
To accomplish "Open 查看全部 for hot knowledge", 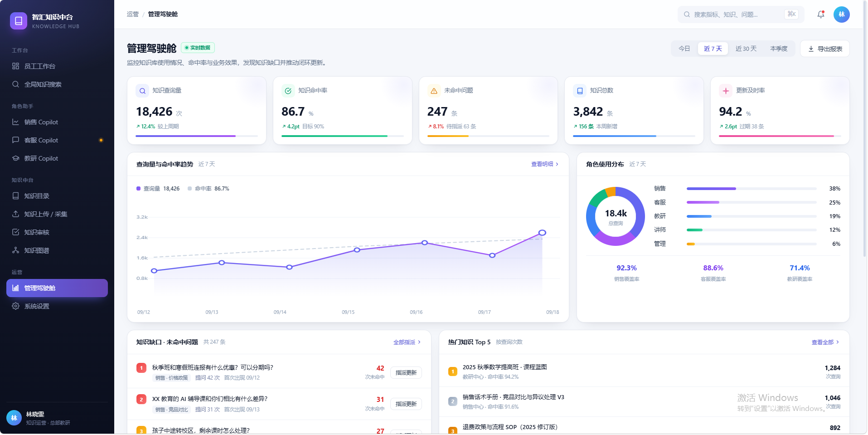I will coord(825,342).
